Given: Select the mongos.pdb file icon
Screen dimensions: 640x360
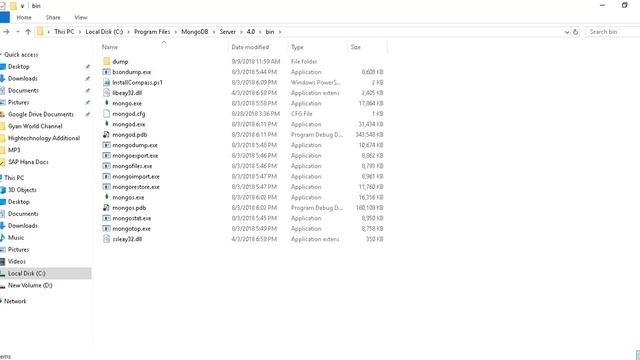Looking at the screenshot, I should [x=107, y=208].
